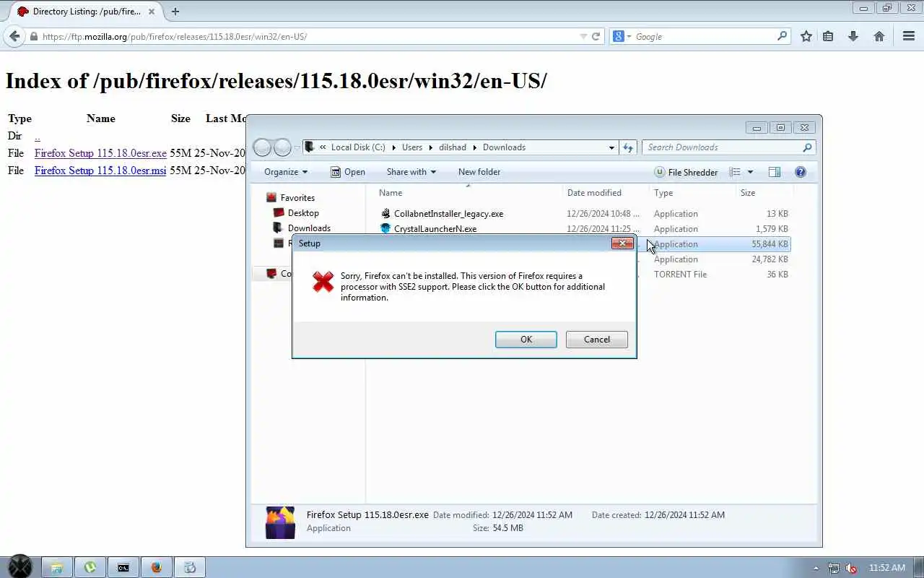Click OK in the Setup dialog

pyautogui.click(x=526, y=340)
